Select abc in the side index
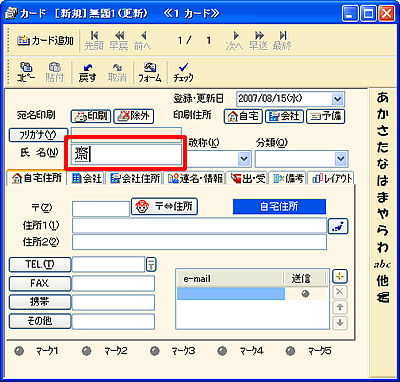The width and height of the screenshot is (400, 382). pos(382,264)
